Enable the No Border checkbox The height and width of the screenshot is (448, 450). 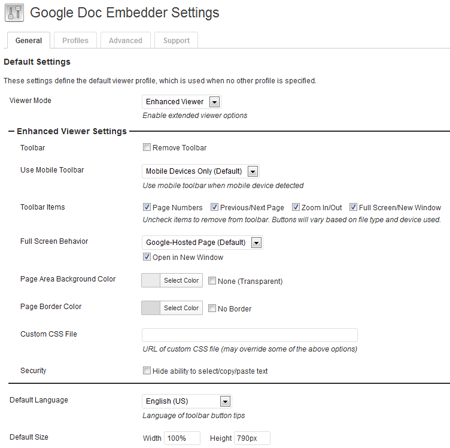pyautogui.click(x=212, y=308)
